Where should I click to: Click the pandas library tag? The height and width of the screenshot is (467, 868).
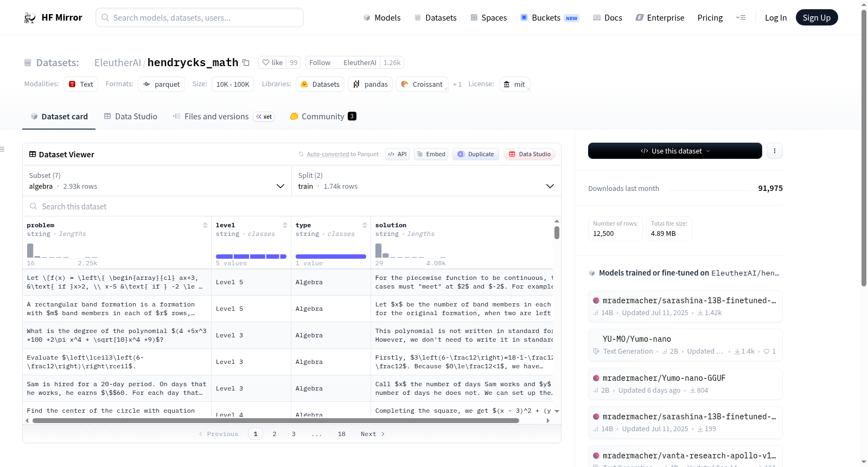[371, 84]
